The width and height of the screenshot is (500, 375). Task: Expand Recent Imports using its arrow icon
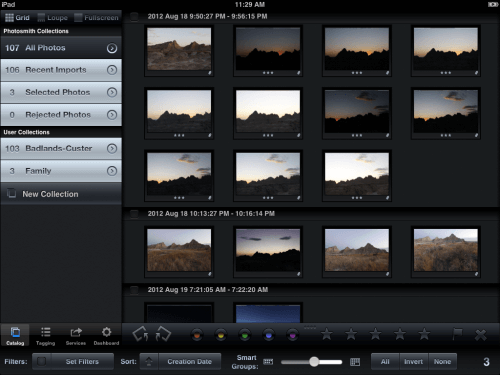tap(112, 70)
